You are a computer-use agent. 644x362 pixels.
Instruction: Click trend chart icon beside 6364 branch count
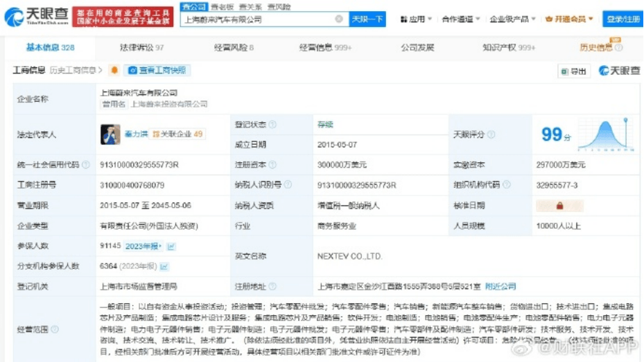tap(164, 266)
